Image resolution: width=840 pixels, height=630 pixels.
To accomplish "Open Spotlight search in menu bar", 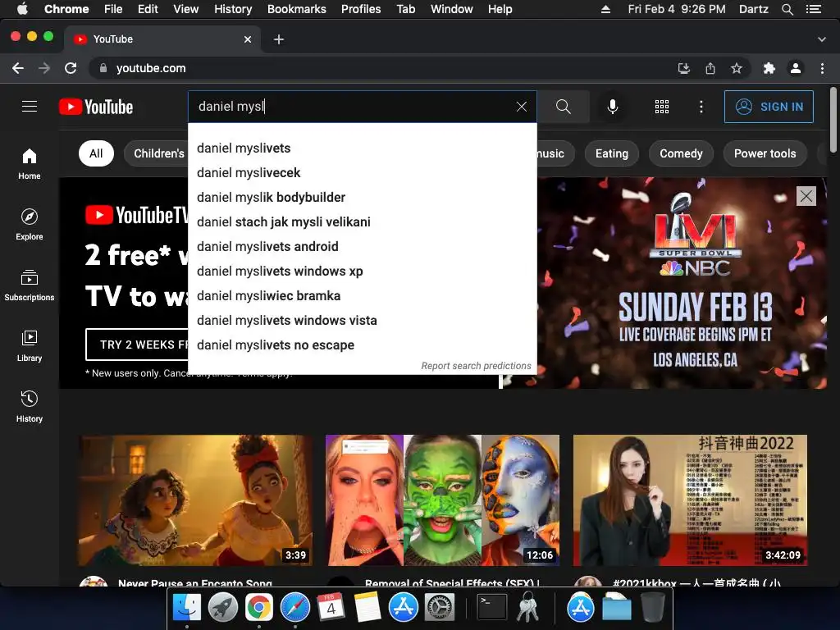I will (787, 9).
